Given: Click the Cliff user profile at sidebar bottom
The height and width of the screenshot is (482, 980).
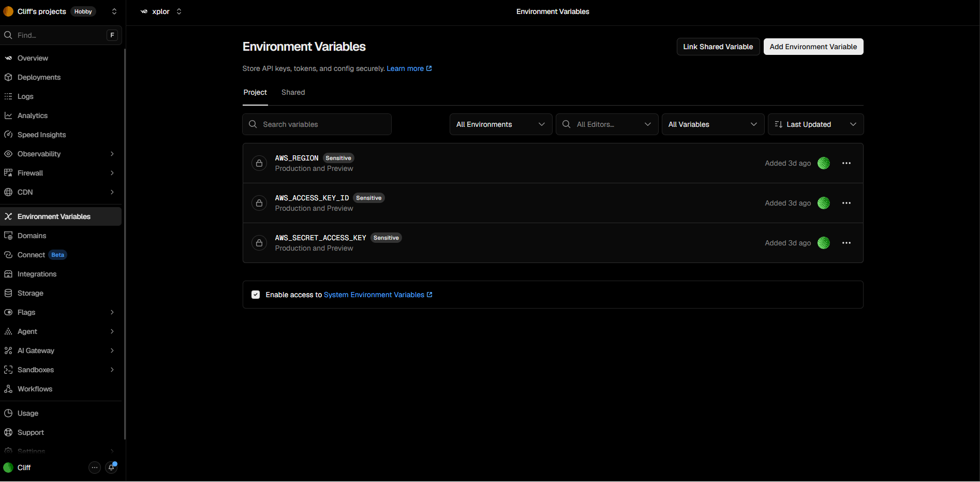Looking at the screenshot, I should 18,468.
